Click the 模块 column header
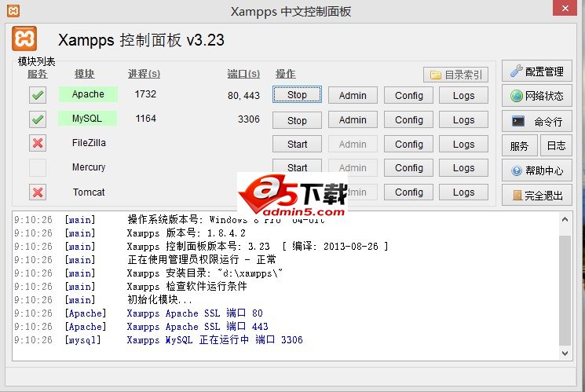This screenshot has width=585, height=392. pos(84,74)
